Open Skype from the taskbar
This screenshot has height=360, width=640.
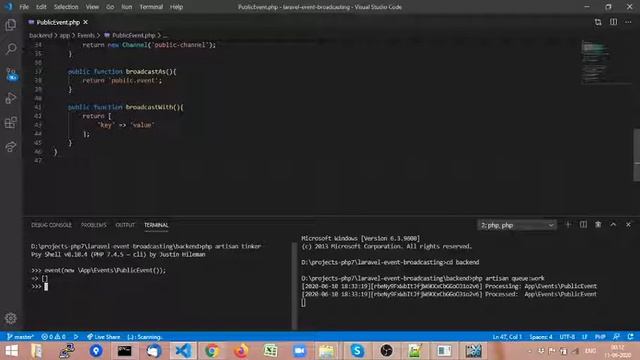tap(357, 351)
